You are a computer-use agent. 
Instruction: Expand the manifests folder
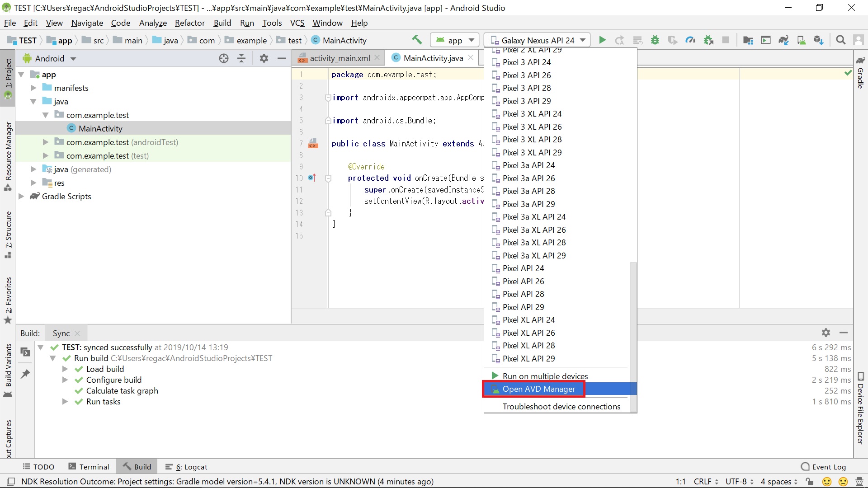click(33, 88)
